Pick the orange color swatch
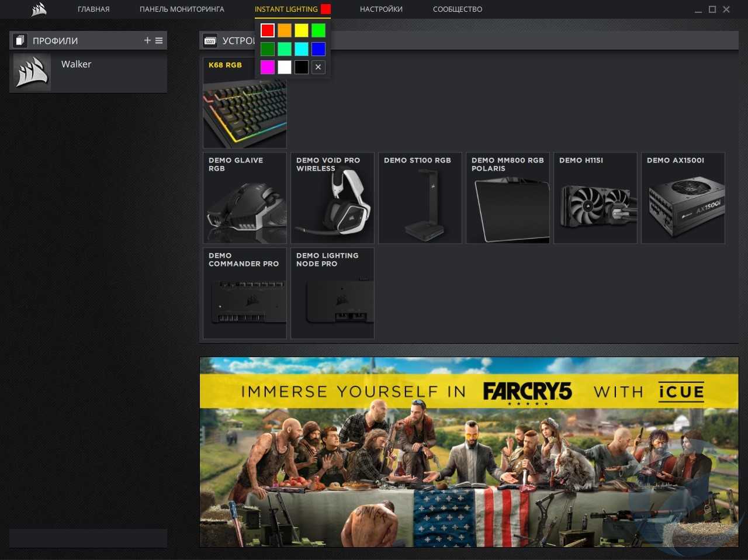The height and width of the screenshot is (560, 748). 285,30
